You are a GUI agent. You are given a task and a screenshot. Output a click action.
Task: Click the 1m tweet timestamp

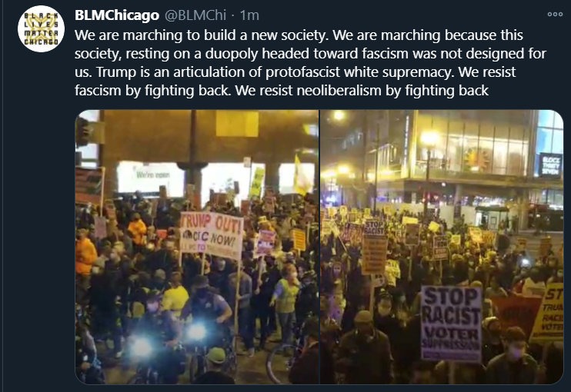click(249, 15)
